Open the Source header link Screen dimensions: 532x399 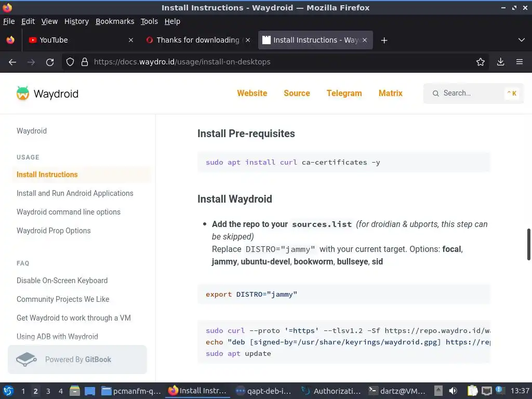coord(297,94)
